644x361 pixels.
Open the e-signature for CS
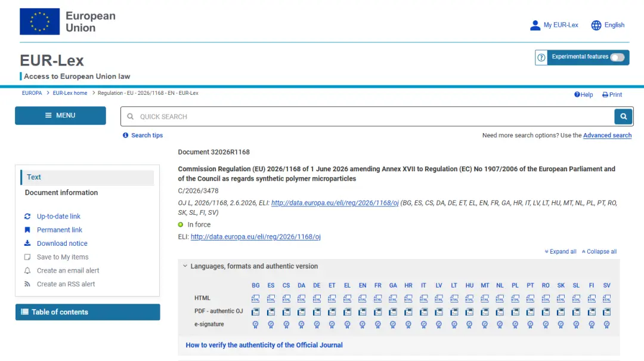(286, 325)
